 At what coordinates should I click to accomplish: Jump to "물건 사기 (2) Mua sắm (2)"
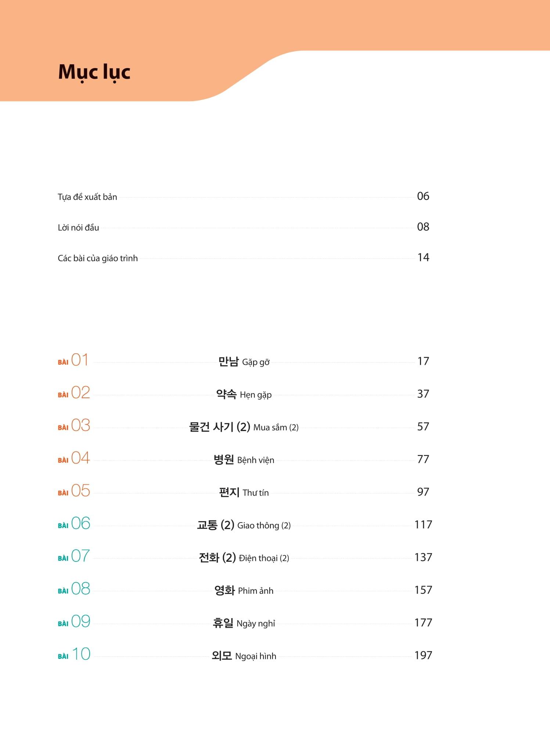click(x=244, y=427)
